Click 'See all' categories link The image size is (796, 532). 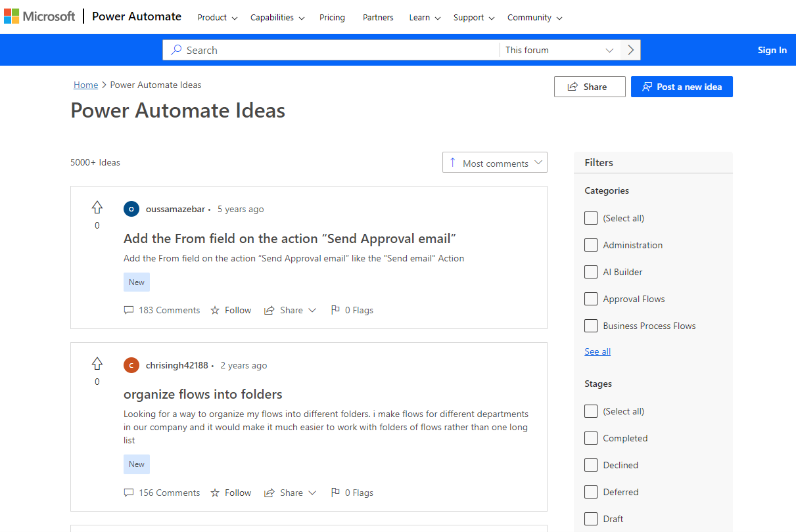pyautogui.click(x=597, y=351)
